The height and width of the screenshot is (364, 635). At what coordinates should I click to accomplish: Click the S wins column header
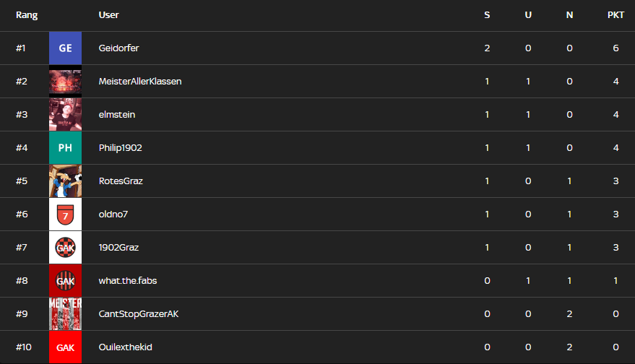pos(487,15)
